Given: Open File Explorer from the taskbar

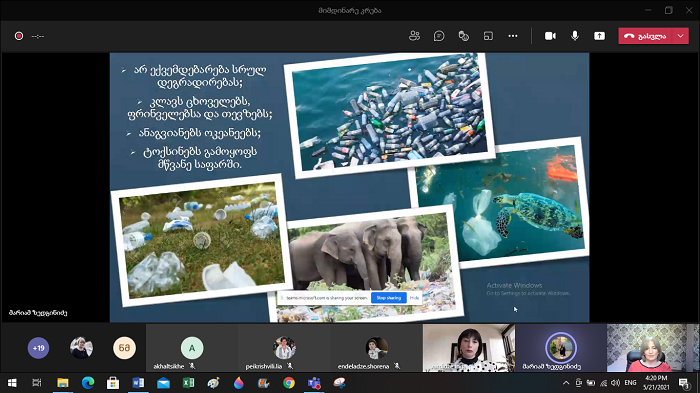Looking at the screenshot, I should 62,383.
